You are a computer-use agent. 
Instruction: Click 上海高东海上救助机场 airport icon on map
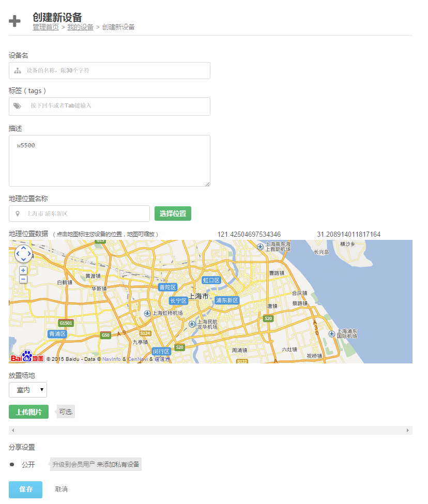coord(261,247)
